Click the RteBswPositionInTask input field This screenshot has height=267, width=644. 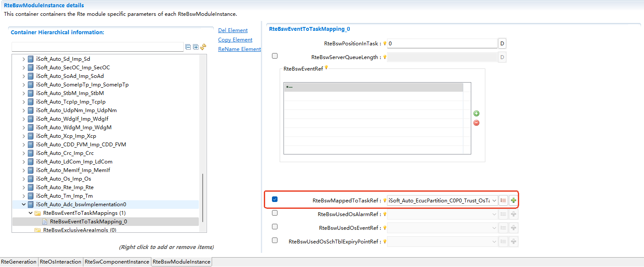click(x=442, y=44)
